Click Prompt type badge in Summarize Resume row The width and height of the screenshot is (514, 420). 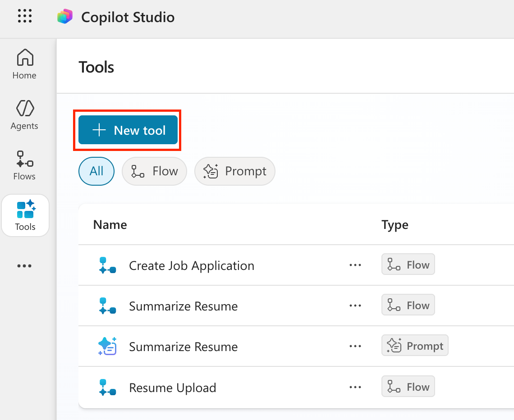click(415, 346)
